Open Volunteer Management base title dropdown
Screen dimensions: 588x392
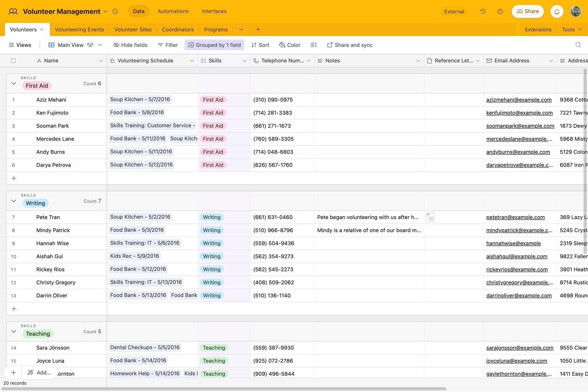pyautogui.click(x=105, y=12)
